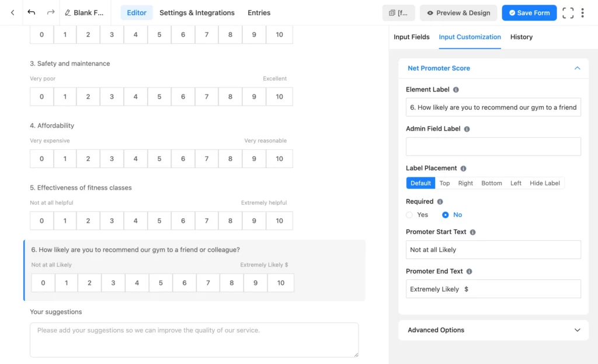Select Input Customization tab
The width and height of the screenshot is (598, 364).
470,37
